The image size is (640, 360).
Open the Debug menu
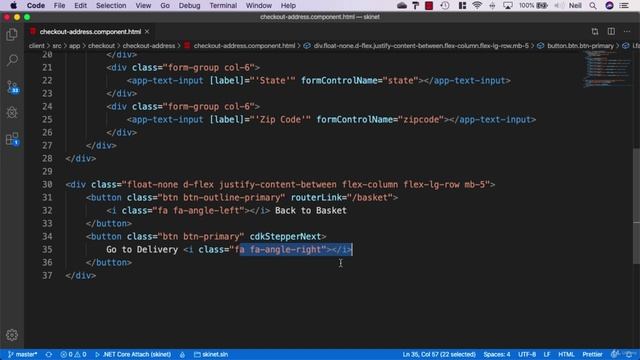click(x=189, y=5)
